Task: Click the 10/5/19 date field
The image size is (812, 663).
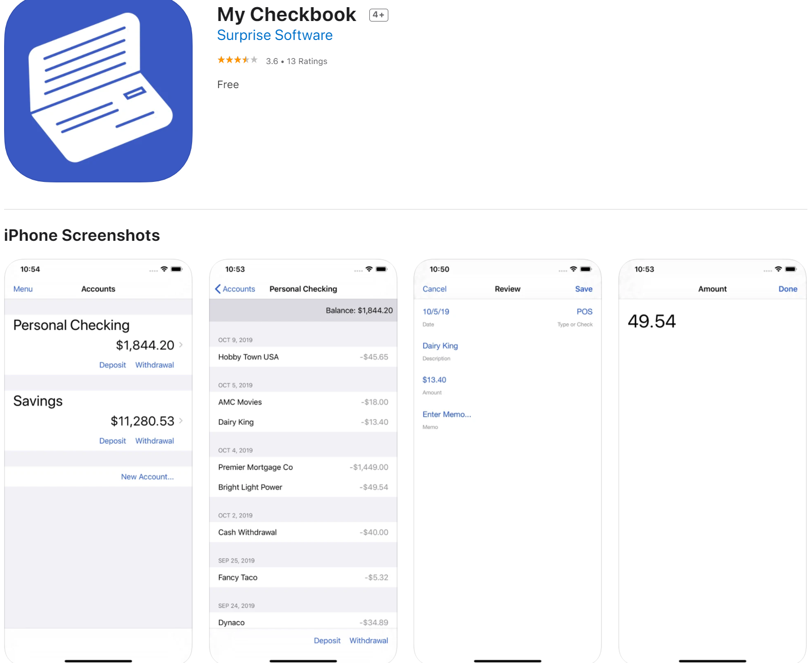Action: click(x=436, y=312)
